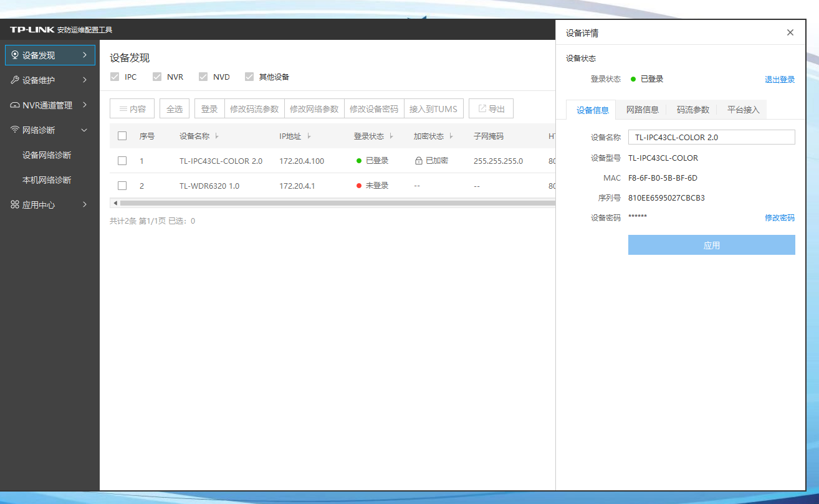Image resolution: width=819 pixels, height=504 pixels.
Task: Switch to the 码流参数 tab
Action: click(692, 110)
